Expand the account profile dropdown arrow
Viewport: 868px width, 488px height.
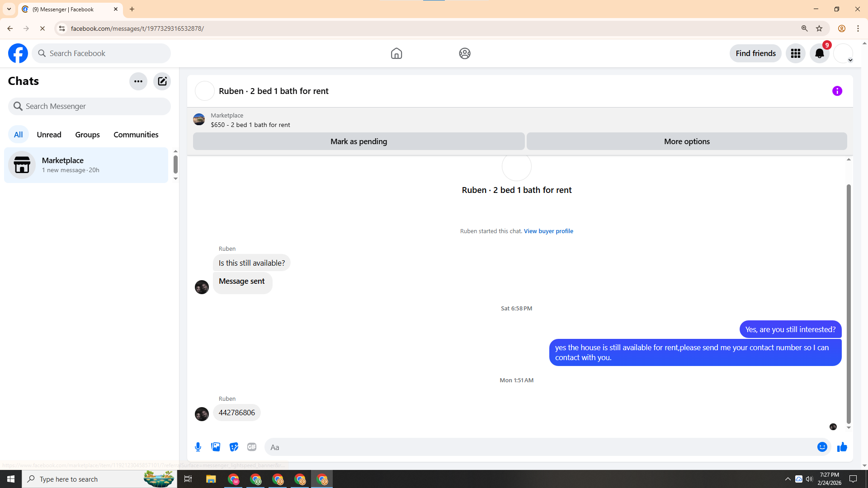tap(850, 60)
